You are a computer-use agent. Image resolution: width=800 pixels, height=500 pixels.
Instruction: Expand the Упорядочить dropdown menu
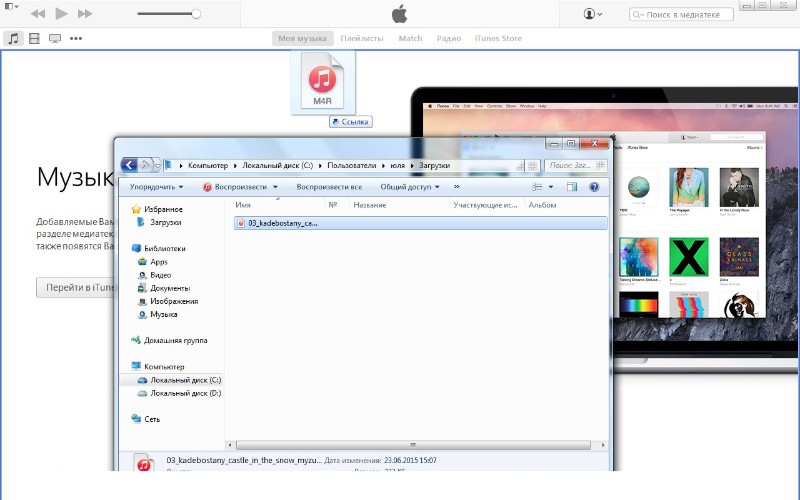pos(157,187)
